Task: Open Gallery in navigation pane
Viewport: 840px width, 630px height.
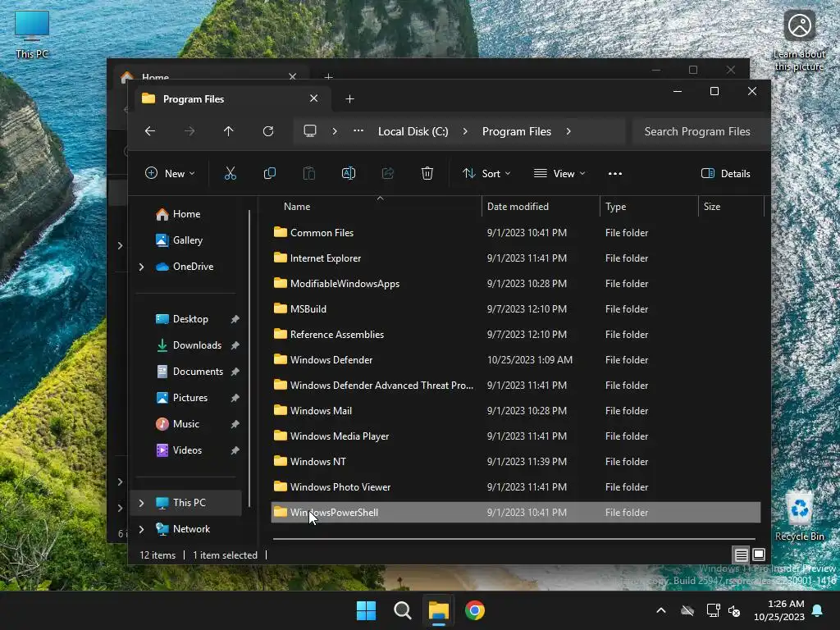Action: coord(187,240)
